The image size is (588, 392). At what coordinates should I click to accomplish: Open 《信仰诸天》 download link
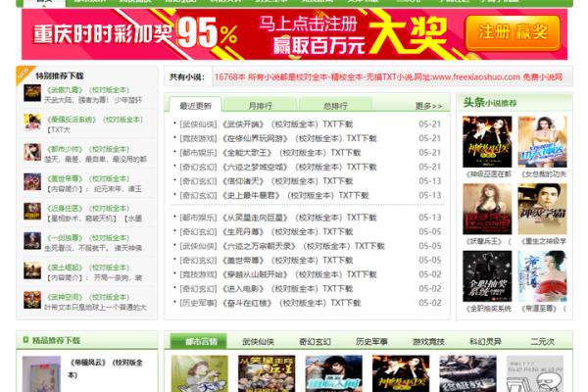tap(287, 181)
